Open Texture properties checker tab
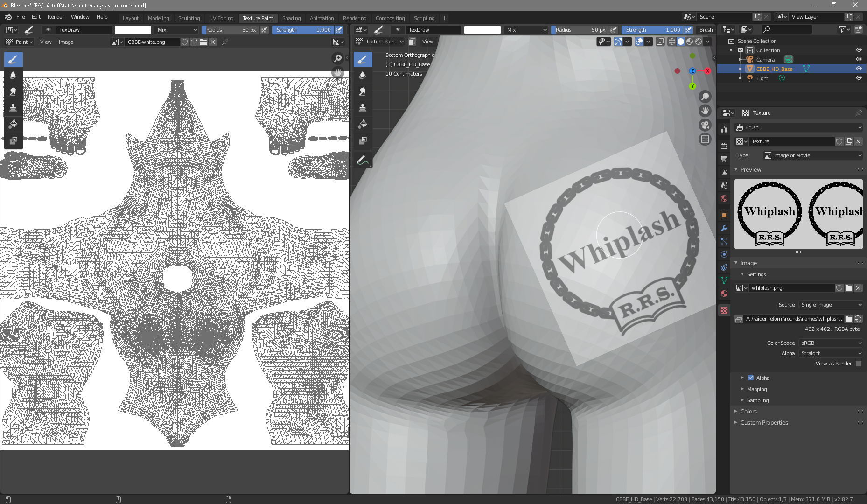867x504 pixels. 724,310
